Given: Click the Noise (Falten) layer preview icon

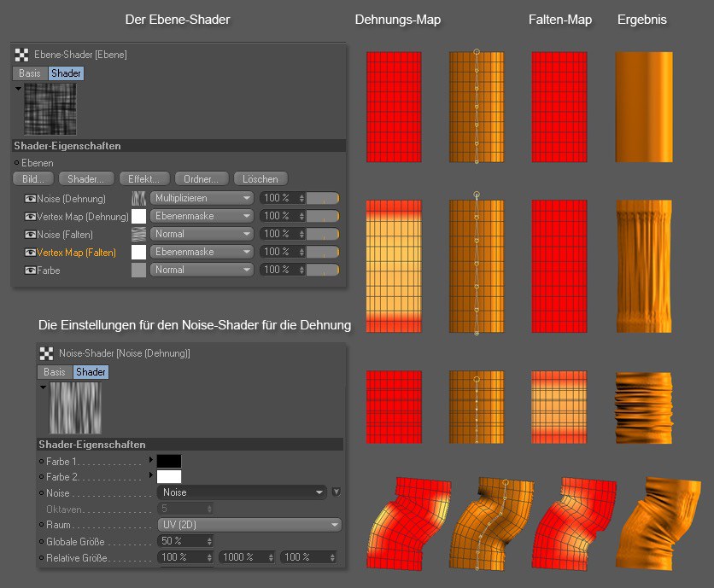Looking at the screenshot, I should tap(138, 234).
